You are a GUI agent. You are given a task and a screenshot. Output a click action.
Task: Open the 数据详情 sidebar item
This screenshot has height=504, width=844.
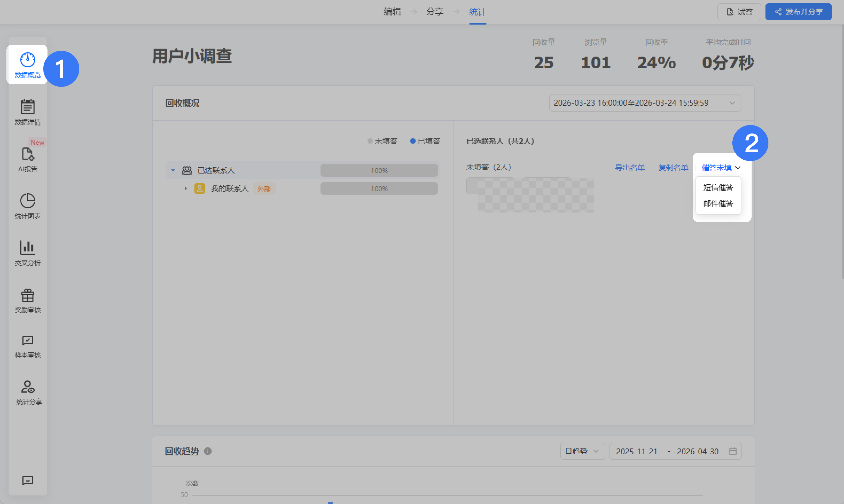coord(28,112)
